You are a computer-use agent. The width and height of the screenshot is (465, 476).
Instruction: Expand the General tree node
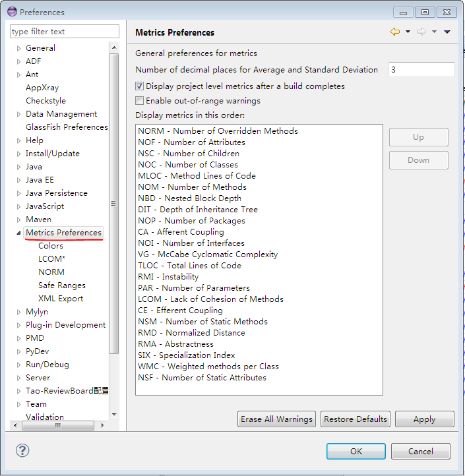point(19,48)
